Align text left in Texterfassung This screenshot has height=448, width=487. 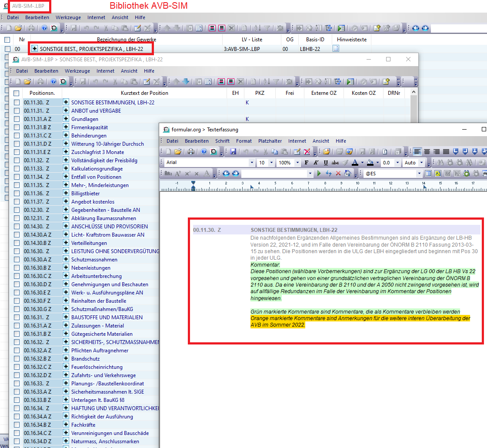coord(417,151)
